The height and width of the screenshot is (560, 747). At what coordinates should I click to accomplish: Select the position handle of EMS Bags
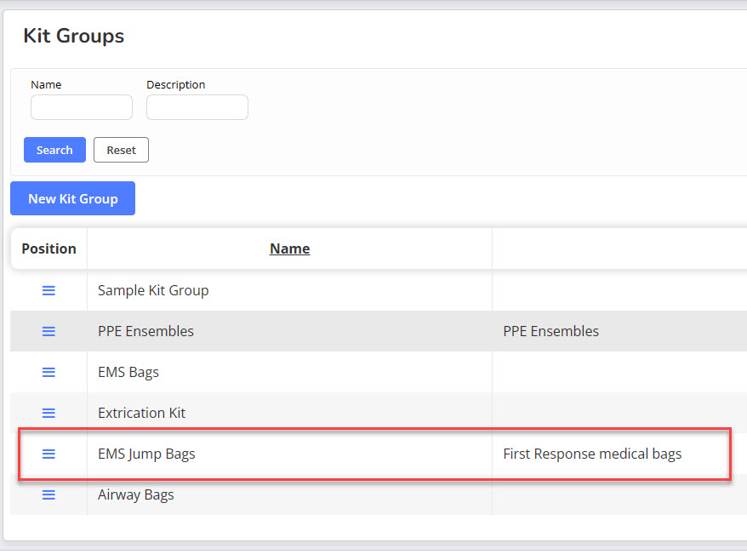(x=48, y=372)
